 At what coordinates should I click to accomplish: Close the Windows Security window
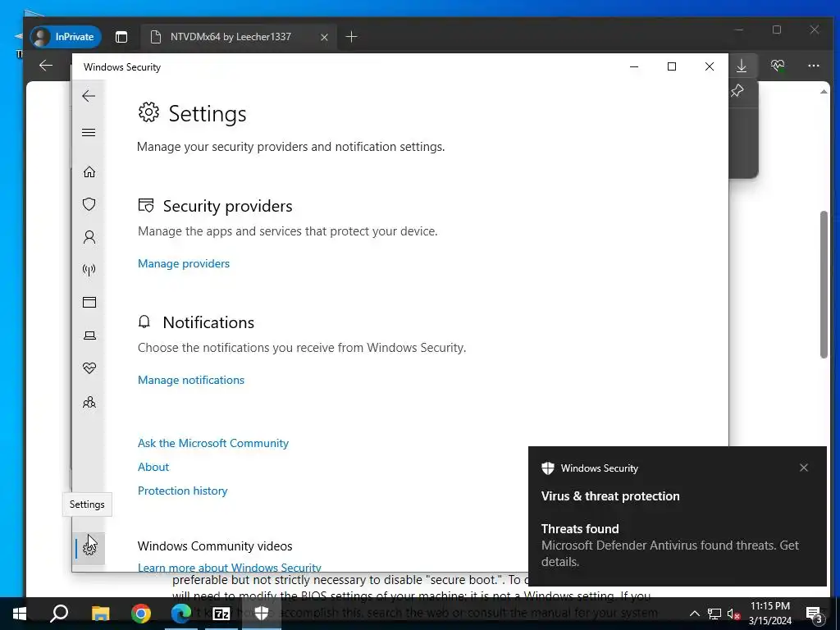tap(710, 66)
